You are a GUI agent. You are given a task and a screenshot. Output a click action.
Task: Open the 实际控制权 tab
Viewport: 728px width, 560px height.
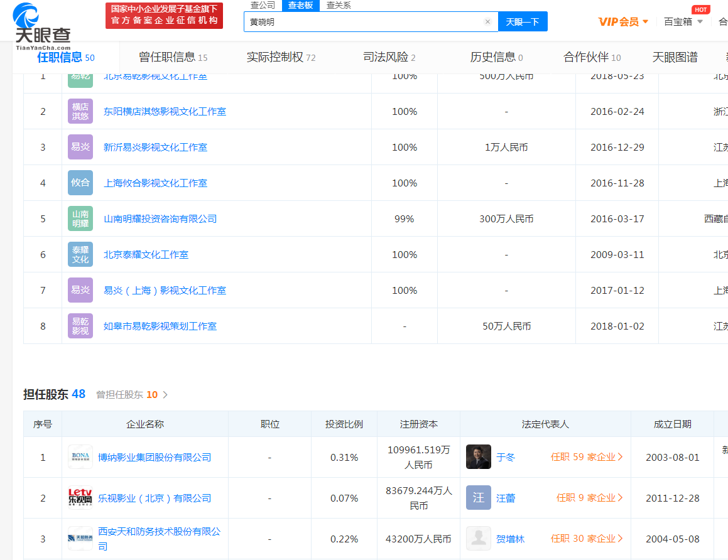coord(281,57)
